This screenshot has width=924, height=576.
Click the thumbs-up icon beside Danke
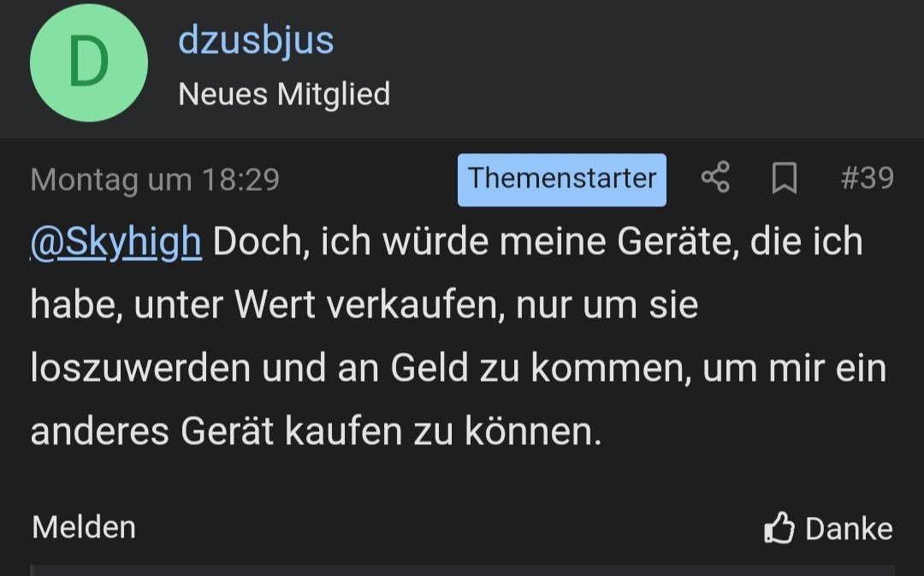point(779,528)
